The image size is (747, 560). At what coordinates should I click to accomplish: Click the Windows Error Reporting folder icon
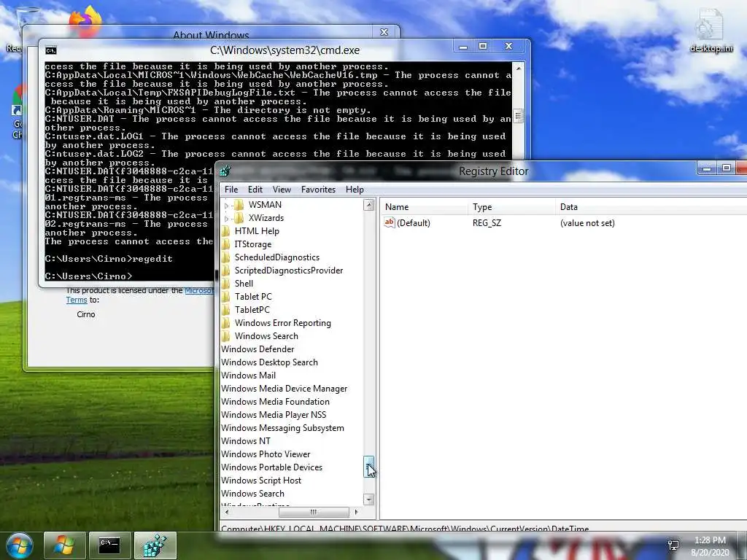(x=225, y=323)
